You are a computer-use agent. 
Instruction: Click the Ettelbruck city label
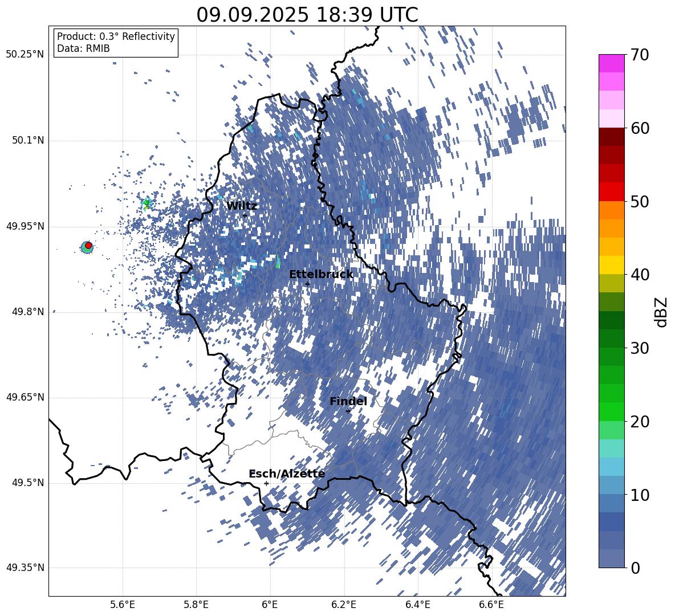321,275
